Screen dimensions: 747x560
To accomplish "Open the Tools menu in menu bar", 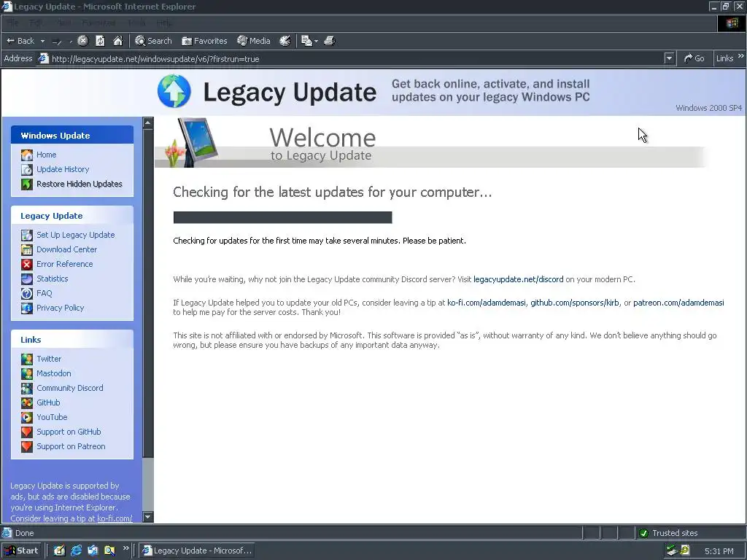I will point(136,23).
